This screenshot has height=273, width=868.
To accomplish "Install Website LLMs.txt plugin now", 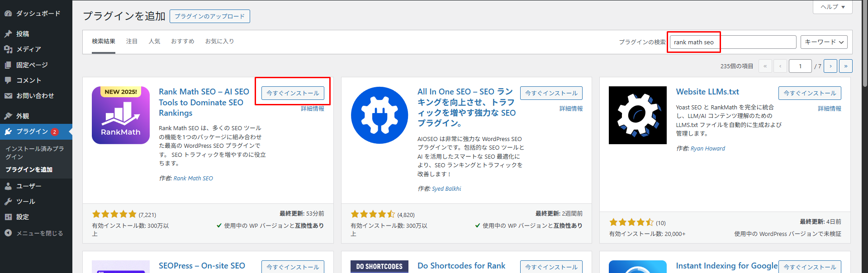I will (x=810, y=93).
